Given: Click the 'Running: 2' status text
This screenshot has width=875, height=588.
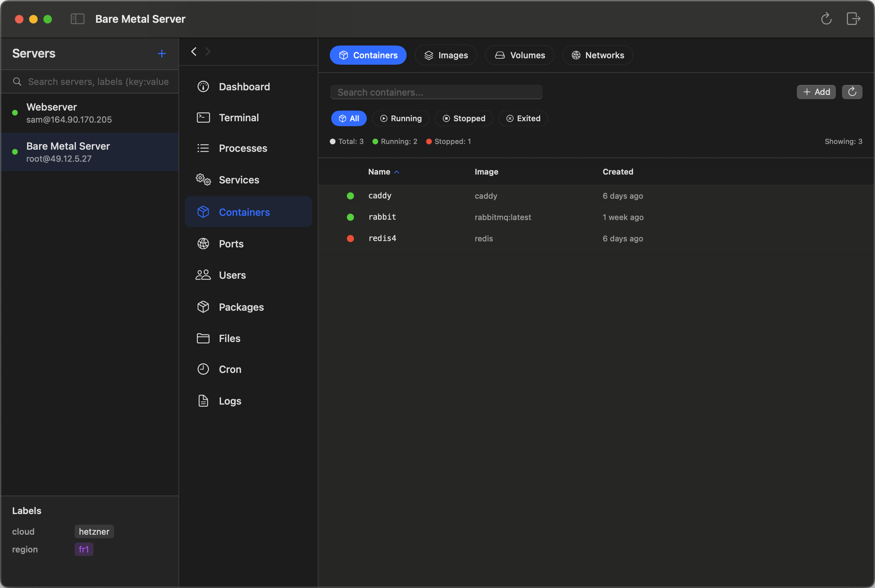Looking at the screenshot, I should [x=399, y=141].
